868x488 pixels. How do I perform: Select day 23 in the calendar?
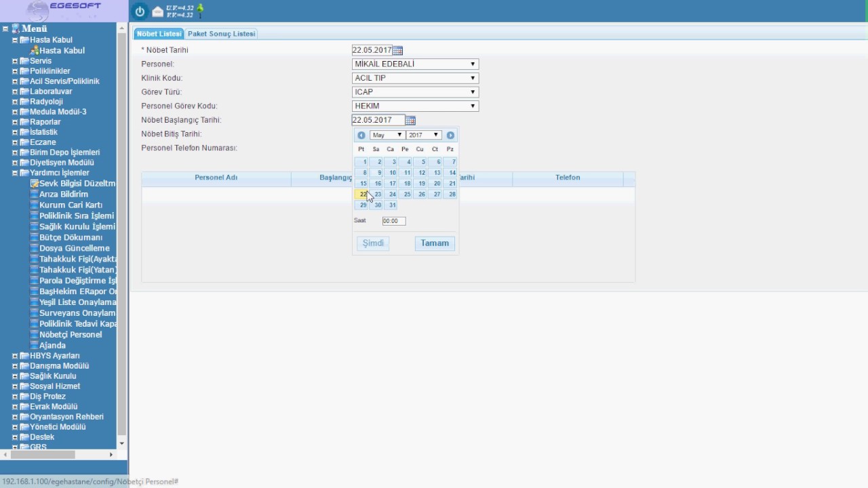point(376,195)
